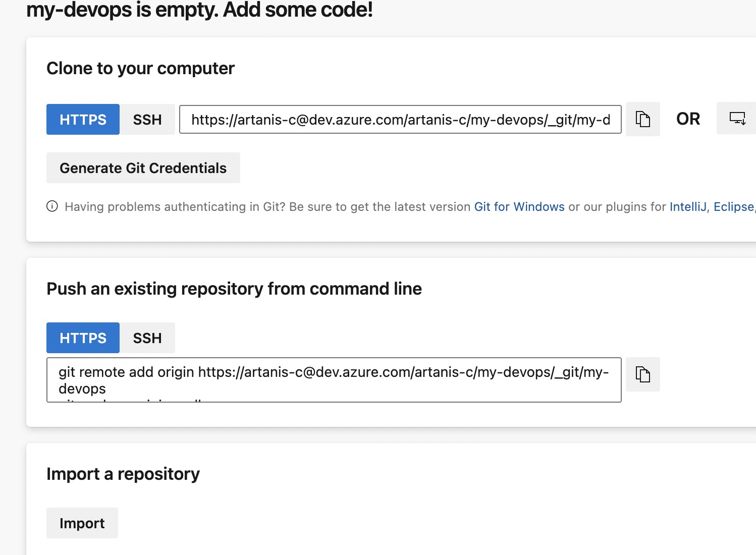This screenshot has width=756, height=555.
Task: Click the clone in IDE icon
Action: (x=737, y=119)
